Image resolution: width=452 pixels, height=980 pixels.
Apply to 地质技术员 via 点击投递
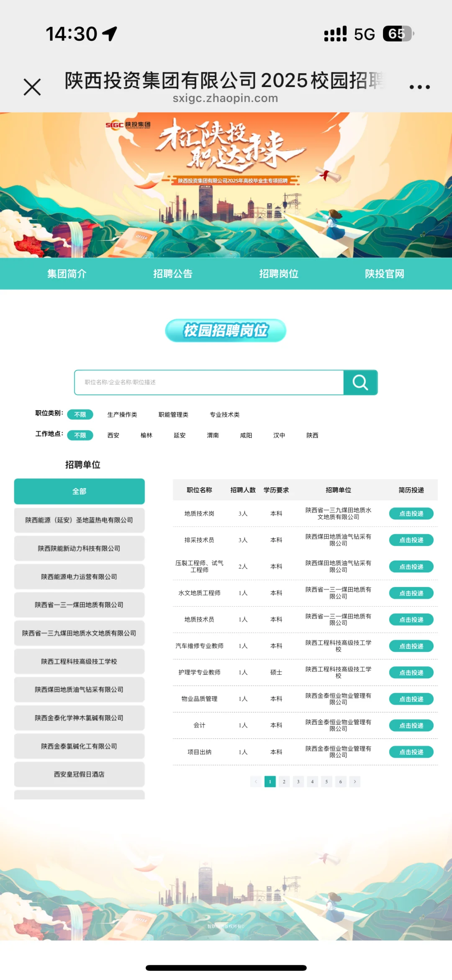tap(411, 620)
